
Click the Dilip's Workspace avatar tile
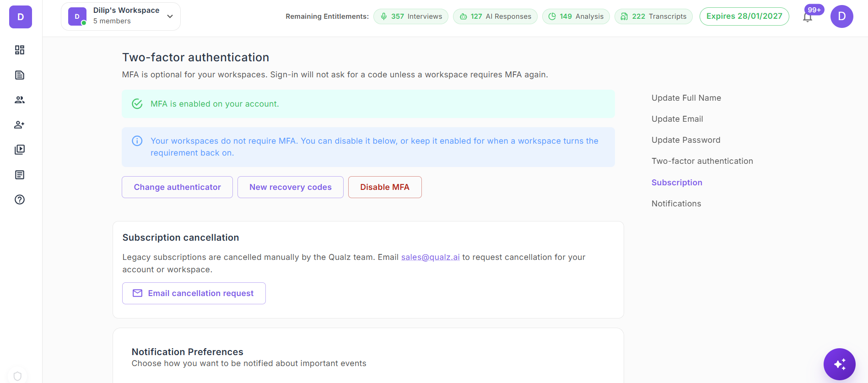(x=77, y=16)
